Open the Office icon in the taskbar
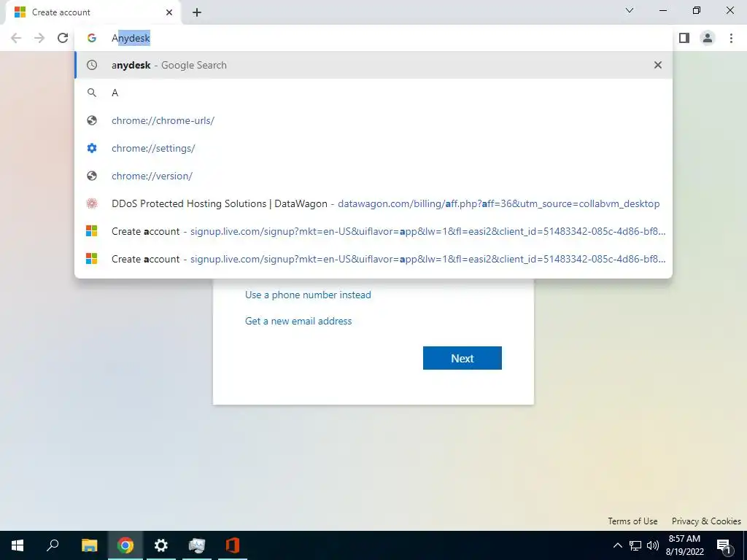 pyautogui.click(x=233, y=545)
